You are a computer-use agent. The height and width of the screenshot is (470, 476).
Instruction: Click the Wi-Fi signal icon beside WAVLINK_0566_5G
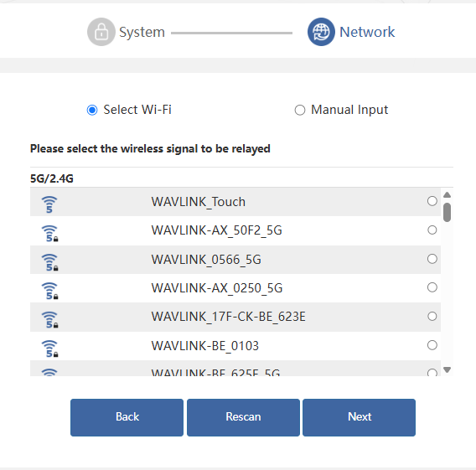coord(49,262)
